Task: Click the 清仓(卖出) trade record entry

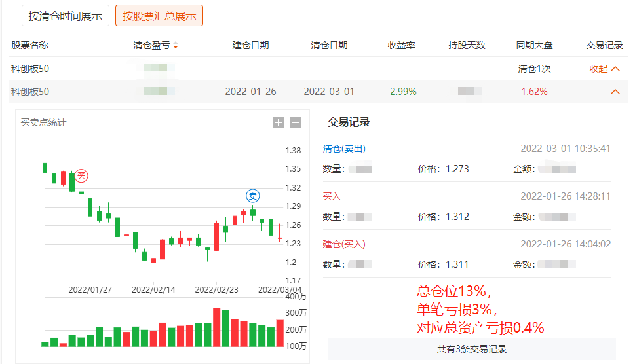Action: click(x=344, y=149)
